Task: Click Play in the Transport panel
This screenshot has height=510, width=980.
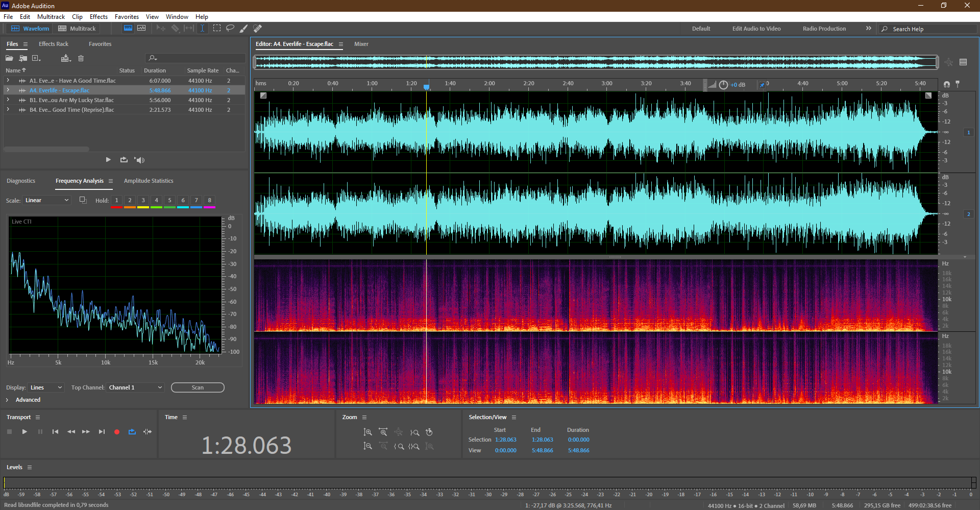Action: click(24, 432)
